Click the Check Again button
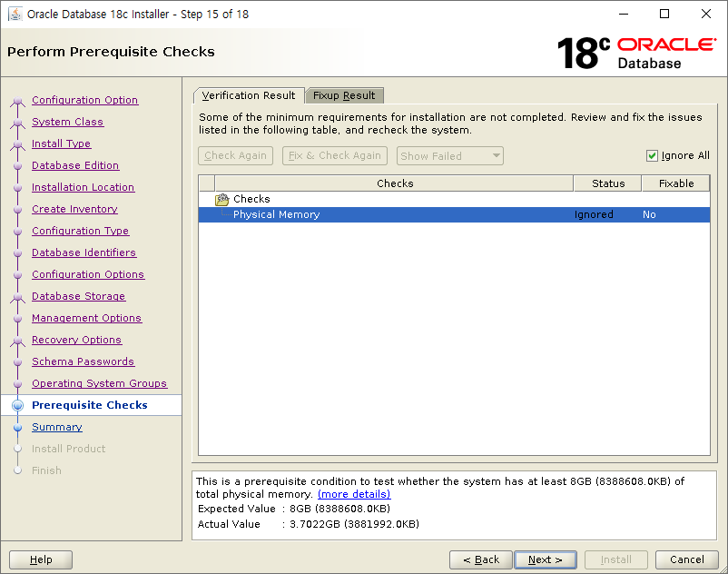Screen dimensions: 728x574 [x=235, y=155]
